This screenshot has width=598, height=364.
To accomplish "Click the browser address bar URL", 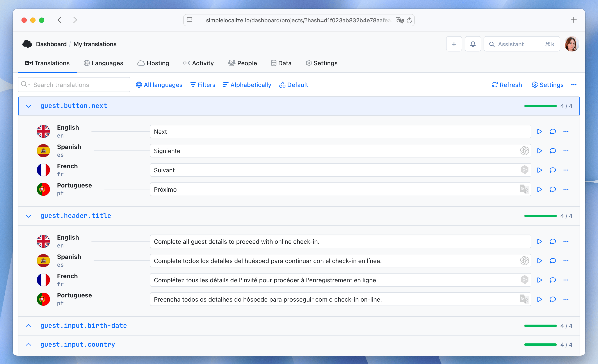I will [298, 20].
